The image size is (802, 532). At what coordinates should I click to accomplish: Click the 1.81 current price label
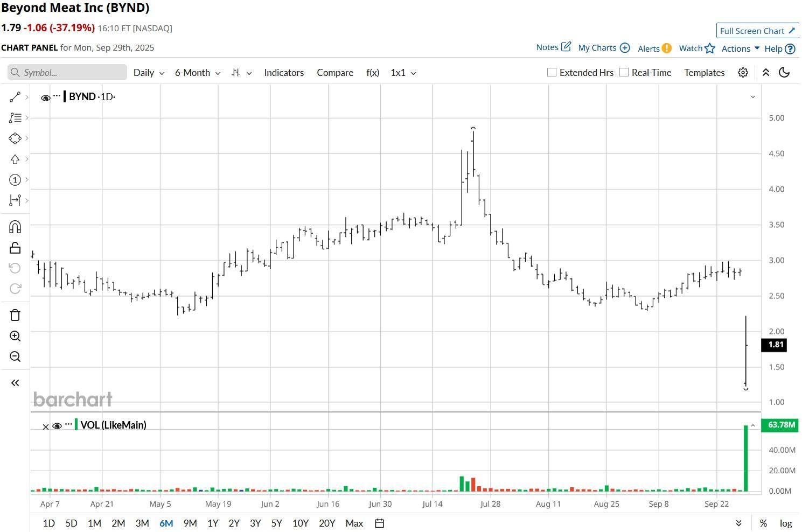coord(775,345)
